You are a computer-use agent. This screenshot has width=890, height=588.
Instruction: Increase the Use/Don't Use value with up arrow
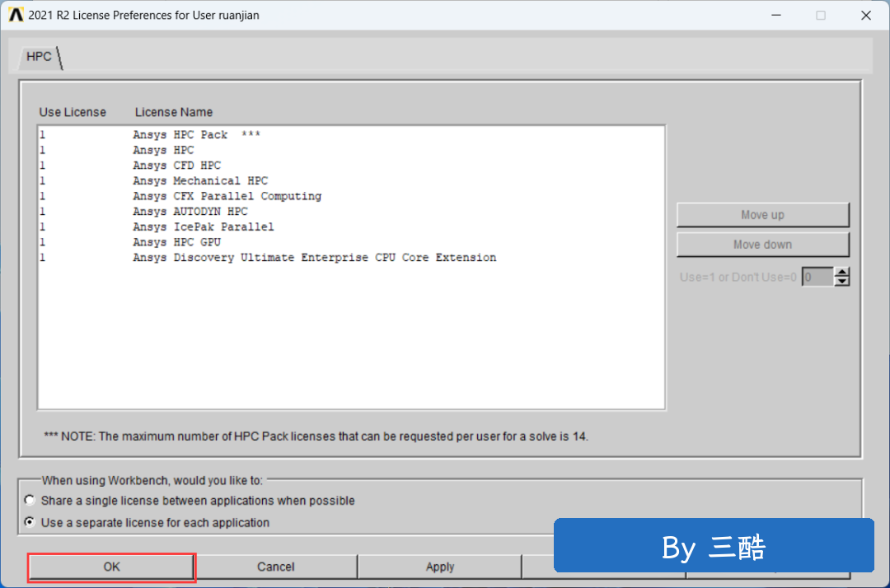point(841,272)
